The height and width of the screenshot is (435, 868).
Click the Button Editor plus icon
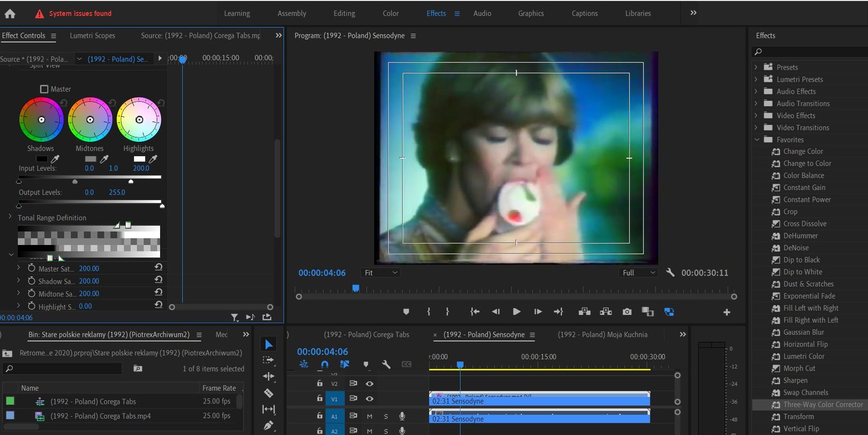(727, 313)
